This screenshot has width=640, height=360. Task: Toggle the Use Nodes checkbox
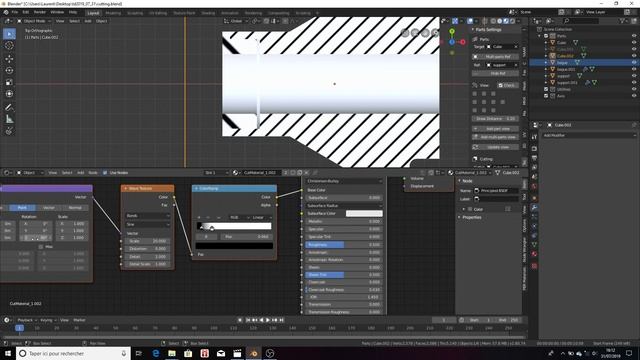[x=105, y=173]
